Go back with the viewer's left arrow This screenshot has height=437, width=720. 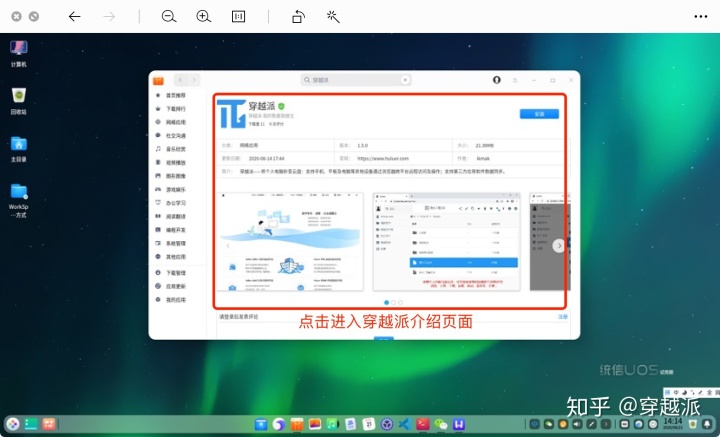pyautogui.click(x=74, y=17)
